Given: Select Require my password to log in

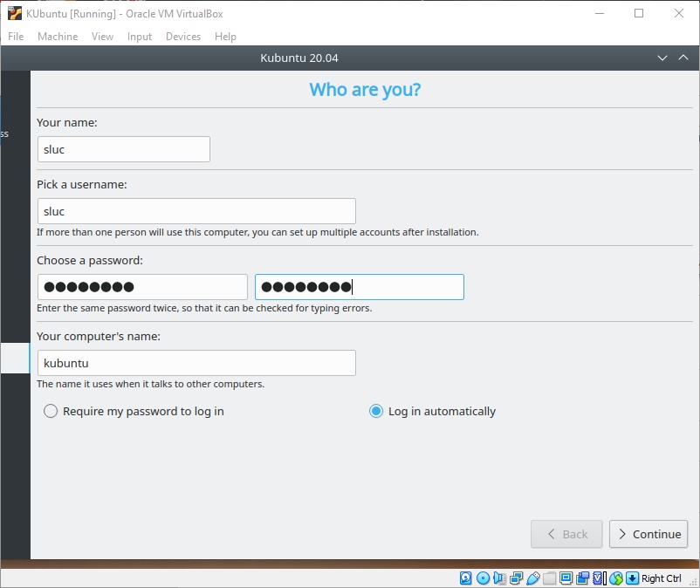Looking at the screenshot, I should (134, 411).
